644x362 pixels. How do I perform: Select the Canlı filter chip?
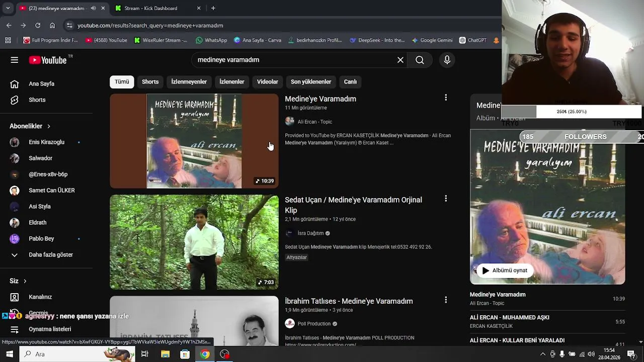point(350,81)
